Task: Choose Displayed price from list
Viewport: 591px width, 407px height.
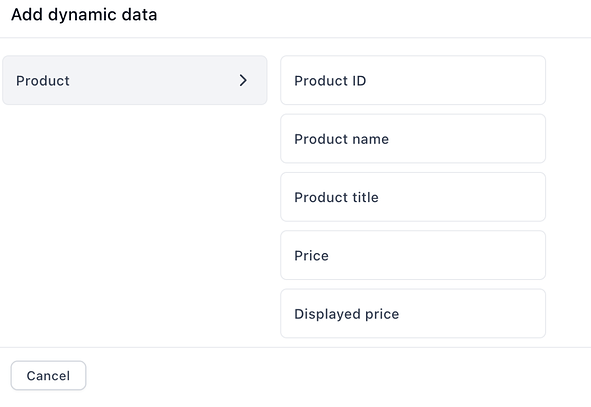Action: pos(413,314)
